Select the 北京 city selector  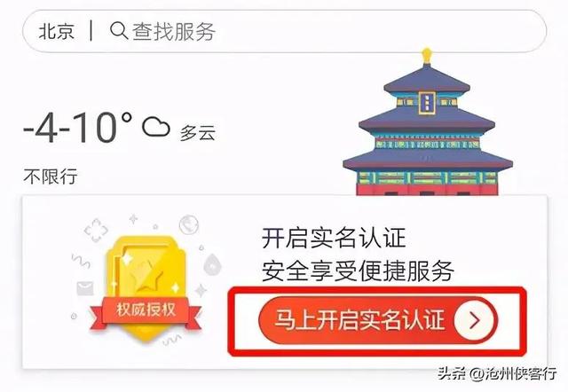(57, 31)
